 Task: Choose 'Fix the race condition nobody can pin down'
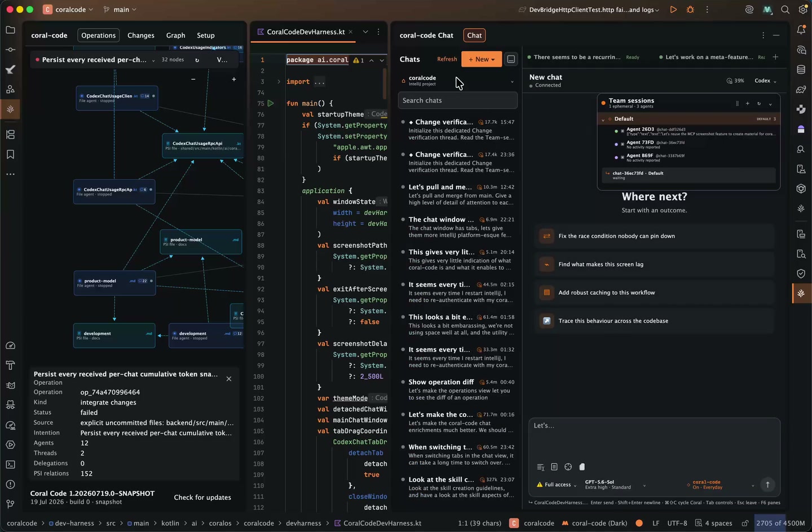point(654,236)
